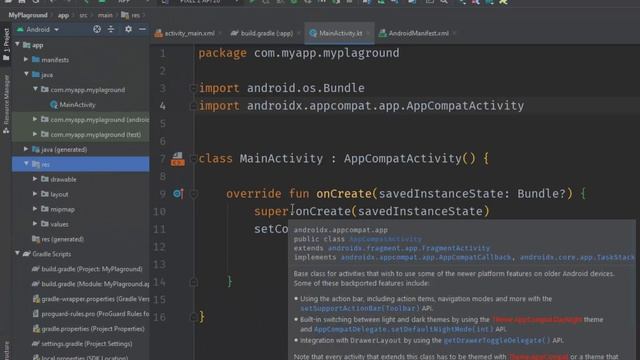Open Project panel gear settings
Screen dimensions: 640x360
tap(128, 29)
